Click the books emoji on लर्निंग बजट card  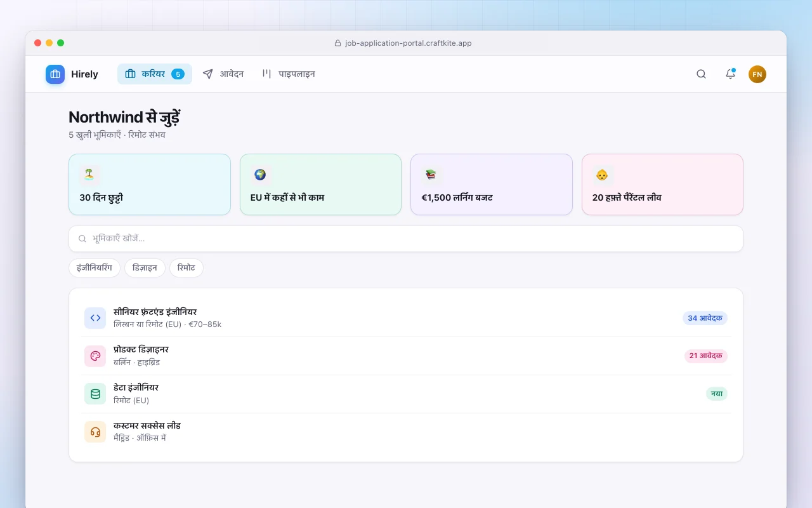point(431,175)
